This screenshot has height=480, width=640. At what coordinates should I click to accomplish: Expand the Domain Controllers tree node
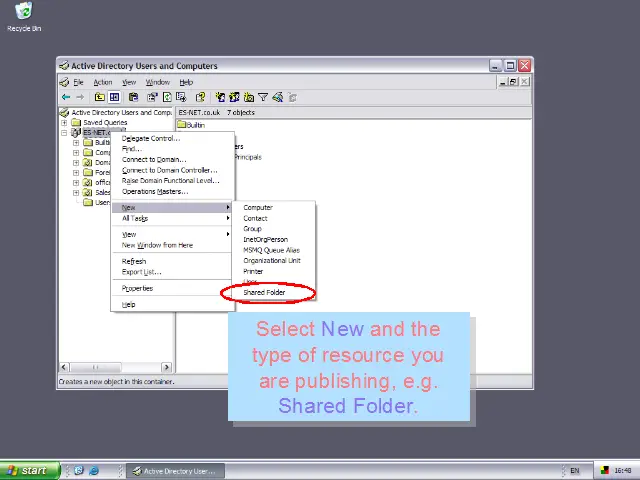coord(76,162)
